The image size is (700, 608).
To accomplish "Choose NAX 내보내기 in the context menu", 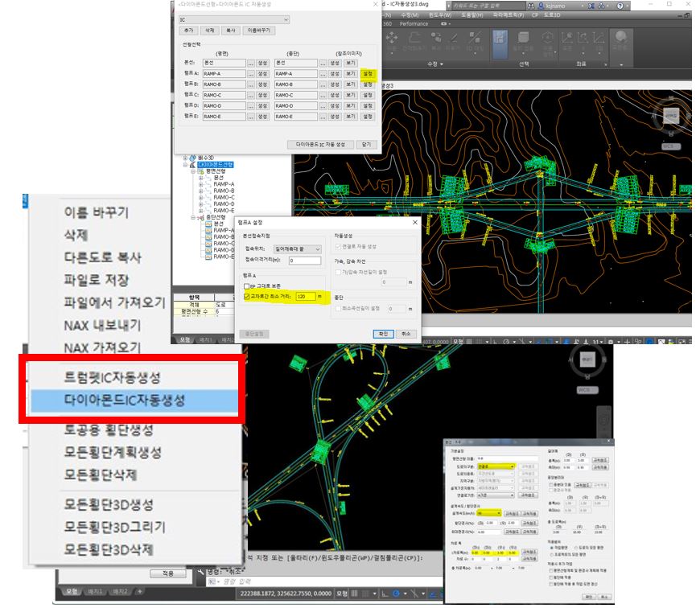I will 102,325.
